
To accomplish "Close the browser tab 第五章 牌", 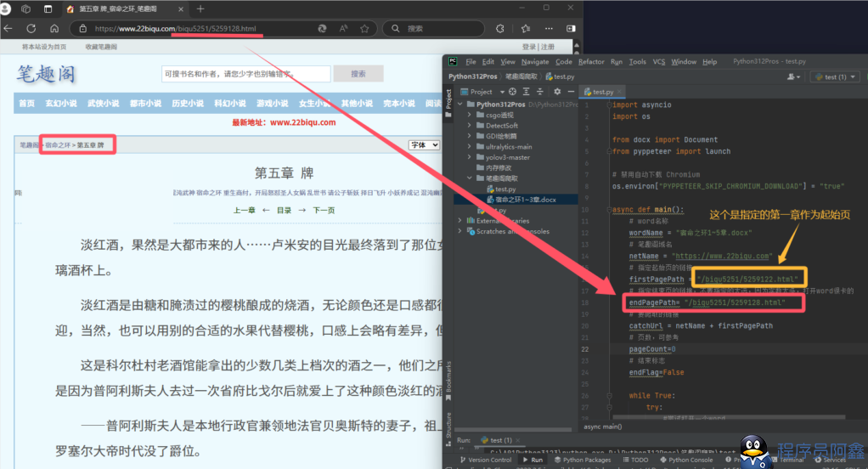I will [x=181, y=8].
